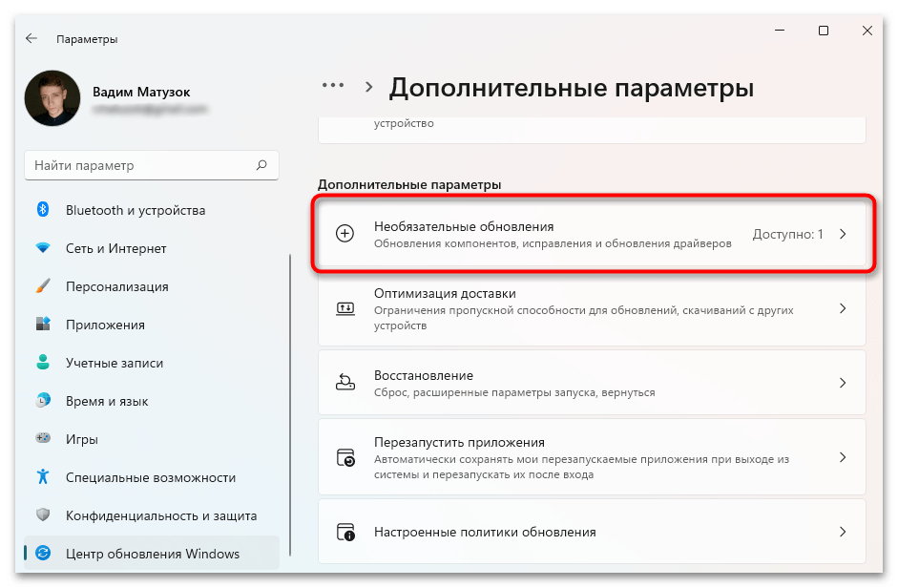Click the Gaming controller icon
The image size is (898, 588).
pos(43,439)
